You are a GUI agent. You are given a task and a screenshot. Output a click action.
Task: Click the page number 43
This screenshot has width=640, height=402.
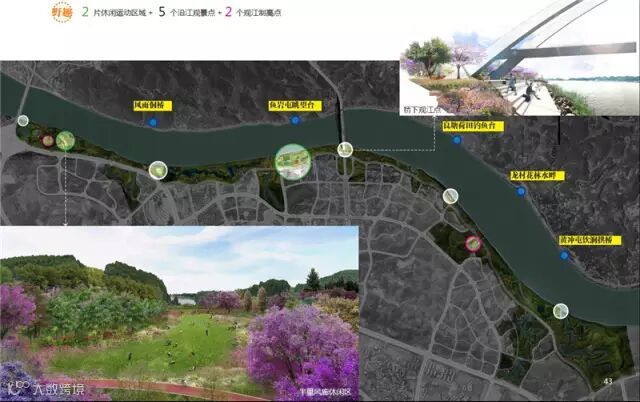point(608,381)
